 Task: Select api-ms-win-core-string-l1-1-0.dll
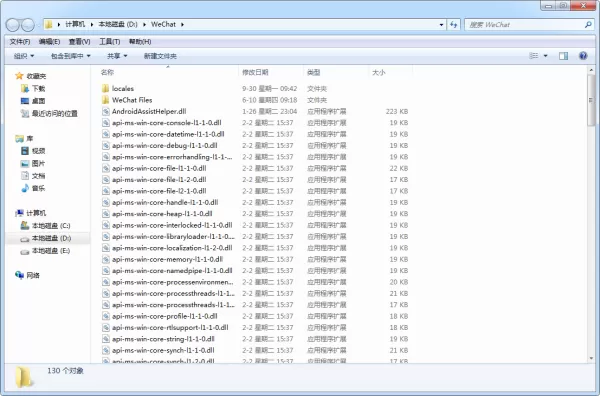[163, 339]
